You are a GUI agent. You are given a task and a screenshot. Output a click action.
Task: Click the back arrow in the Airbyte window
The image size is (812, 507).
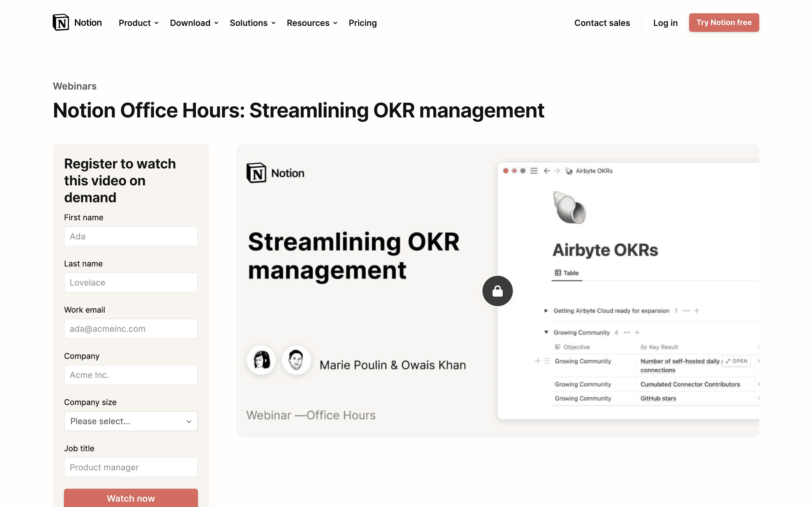tap(547, 171)
